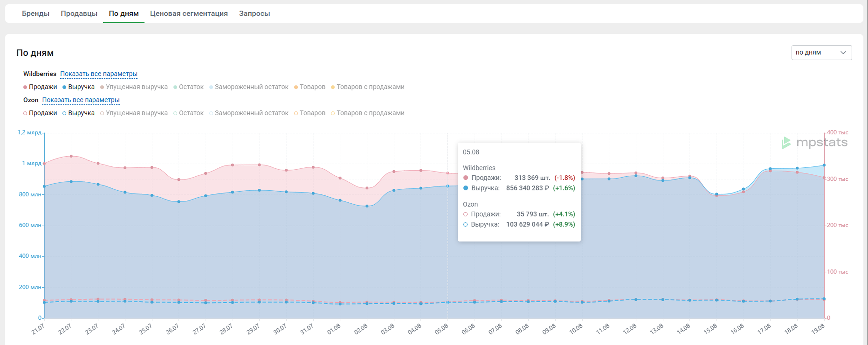Click the 400 тыс right axis label

point(838,132)
